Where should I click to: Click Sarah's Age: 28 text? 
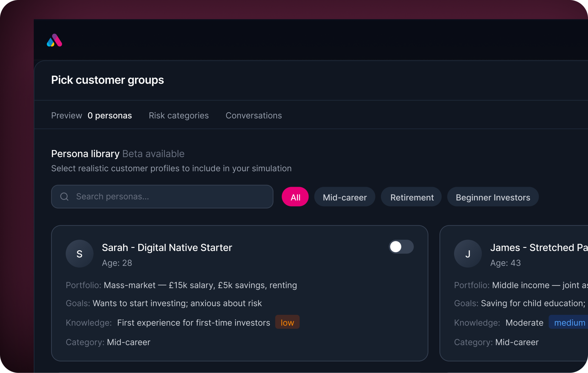pyautogui.click(x=117, y=263)
